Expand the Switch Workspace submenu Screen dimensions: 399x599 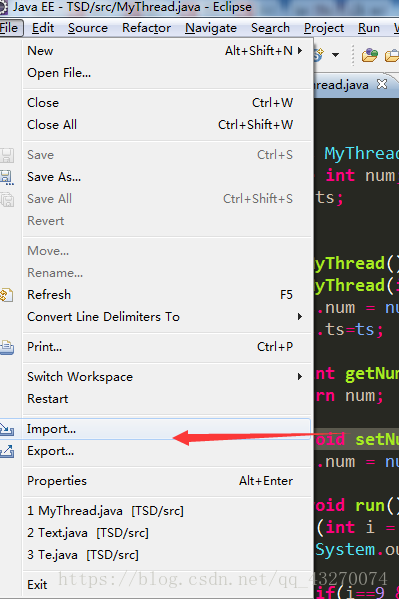pyautogui.click(x=167, y=377)
